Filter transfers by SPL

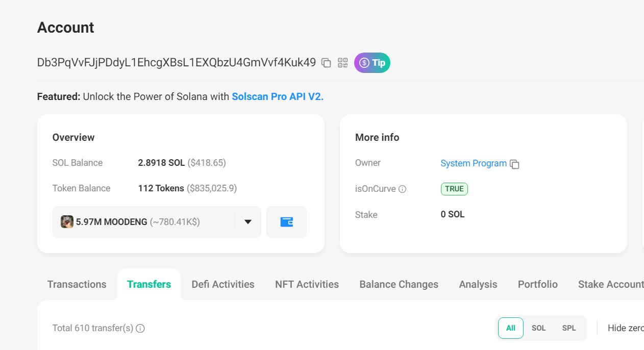(568, 328)
